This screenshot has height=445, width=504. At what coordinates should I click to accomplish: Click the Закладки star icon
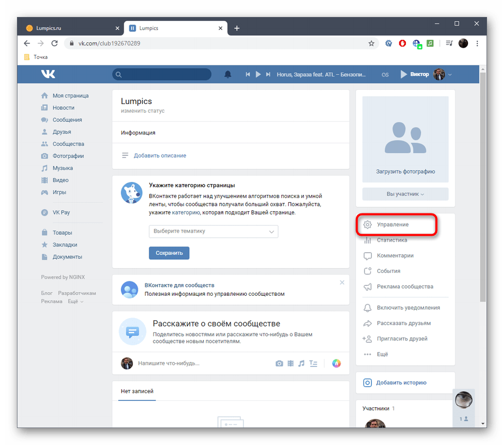(45, 245)
